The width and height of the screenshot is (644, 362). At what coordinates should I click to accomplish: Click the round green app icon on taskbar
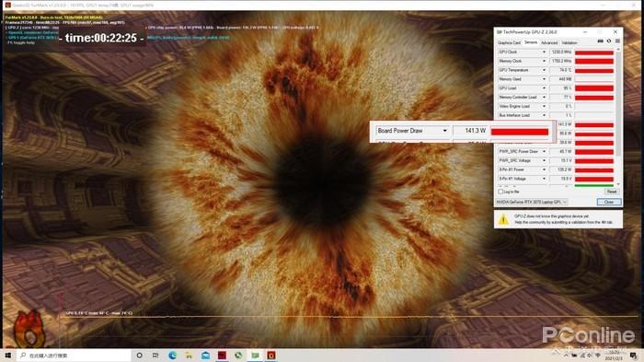(x=238, y=355)
